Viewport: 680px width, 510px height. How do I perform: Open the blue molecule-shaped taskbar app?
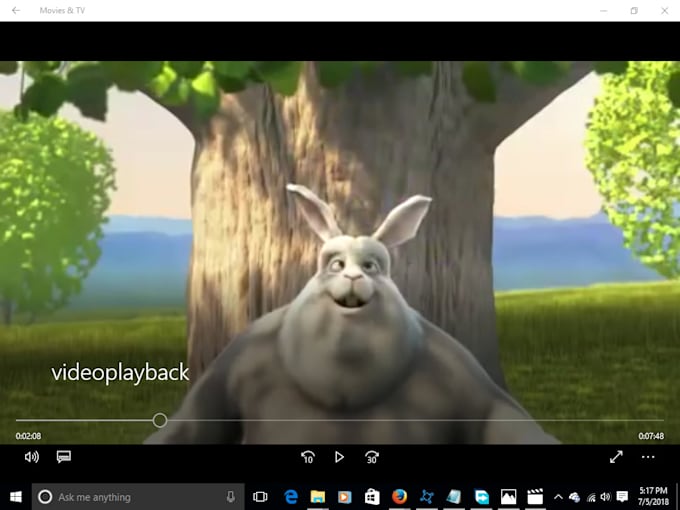click(x=427, y=497)
